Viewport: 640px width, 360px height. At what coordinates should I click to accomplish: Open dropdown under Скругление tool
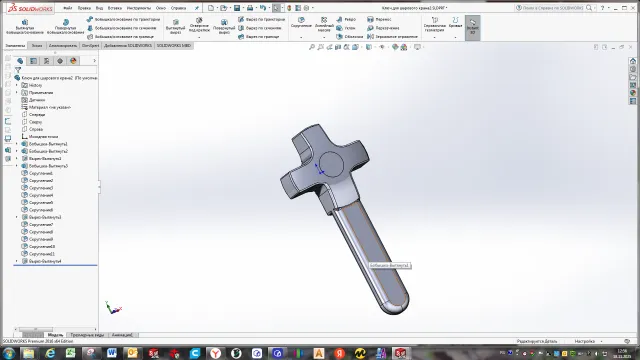click(301, 38)
